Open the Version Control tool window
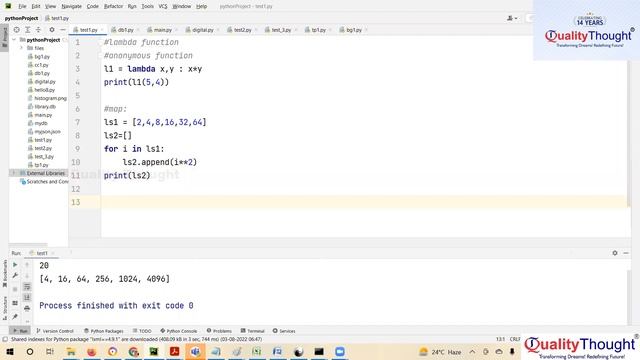This screenshot has width=640, height=360. [x=55, y=331]
